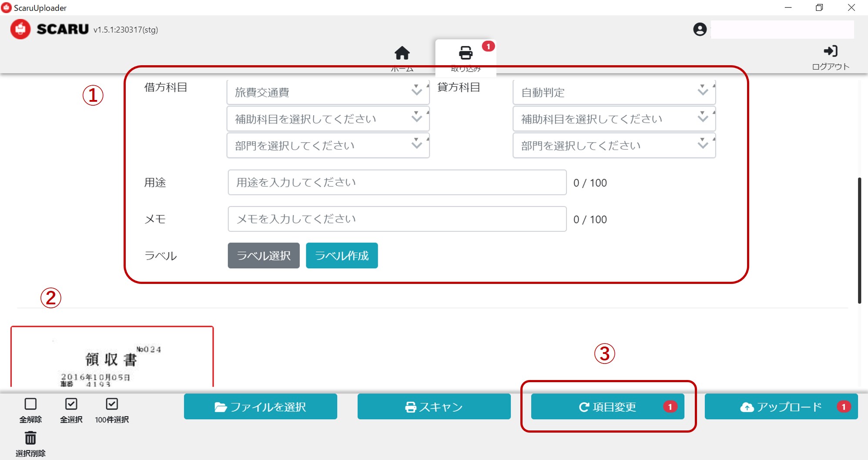This screenshot has height=460, width=868.
Task: Click the ラベル作成 button
Action: pos(342,256)
